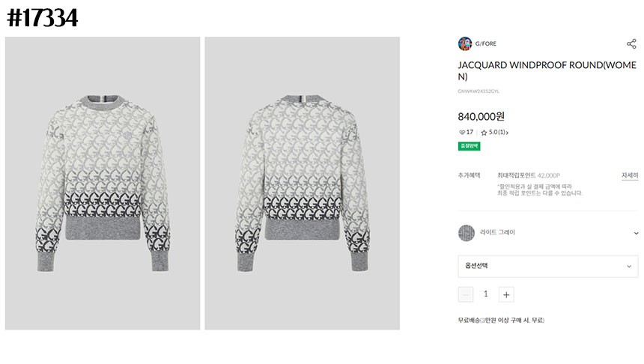The width and height of the screenshot is (644, 364).
Task: Open the 옵션선택 dropdown
Action: click(548, 266)
